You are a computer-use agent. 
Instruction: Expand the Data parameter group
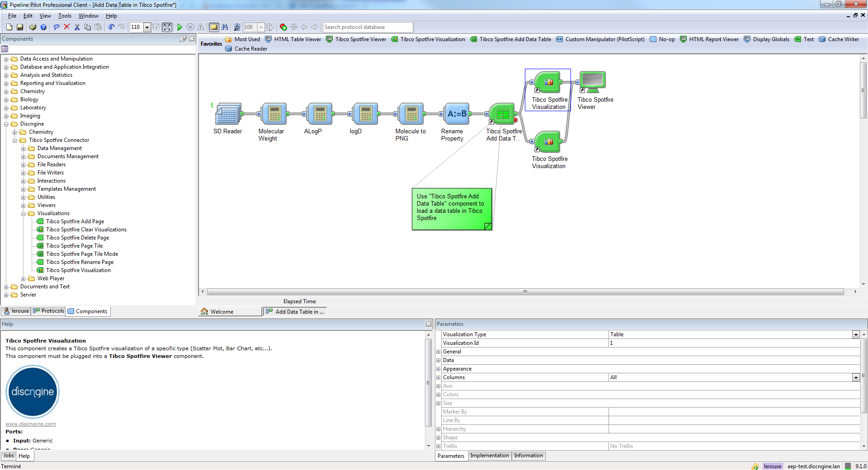(x=438, y=360)
